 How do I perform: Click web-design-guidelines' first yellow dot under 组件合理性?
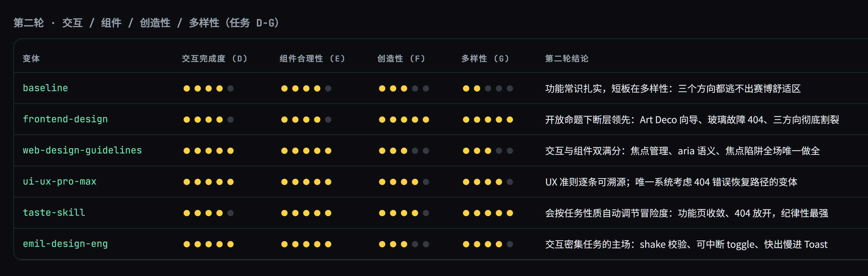(x=284, y=151)
